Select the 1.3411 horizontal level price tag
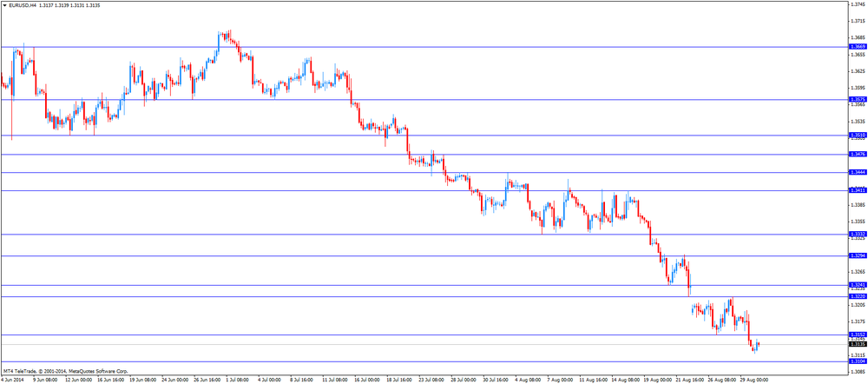 click(857, 190)
